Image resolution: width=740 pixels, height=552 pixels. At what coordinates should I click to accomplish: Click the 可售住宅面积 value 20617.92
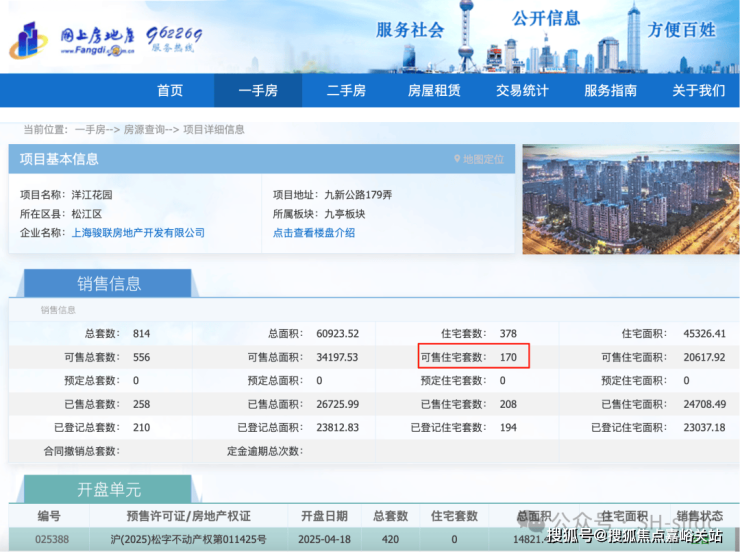[704, 357]
